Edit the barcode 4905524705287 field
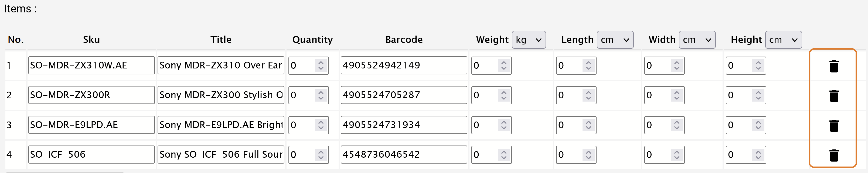This screenshot has width=868, height=173. coord(403,95)
